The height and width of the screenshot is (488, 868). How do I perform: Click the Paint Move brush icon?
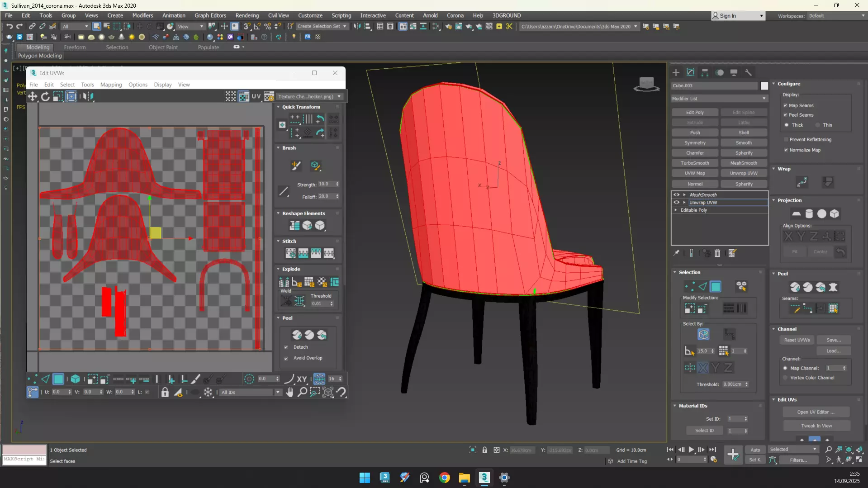[x=296, y=166]
